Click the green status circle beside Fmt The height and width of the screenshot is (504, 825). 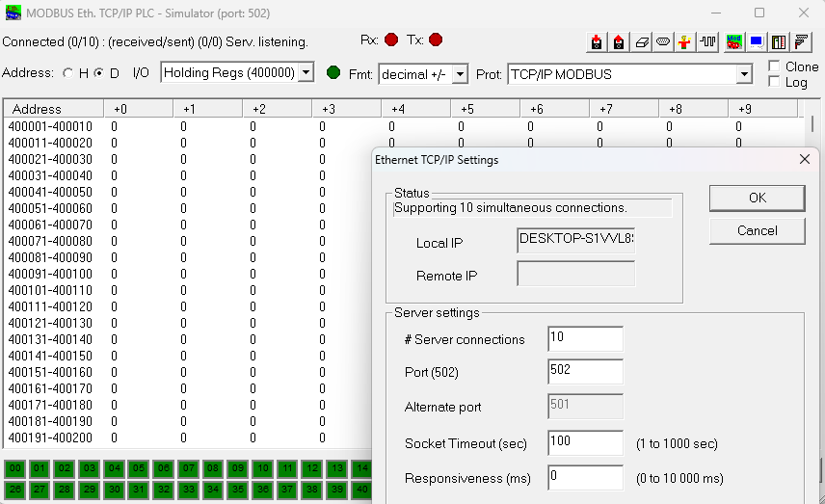[x=333, y=72]
